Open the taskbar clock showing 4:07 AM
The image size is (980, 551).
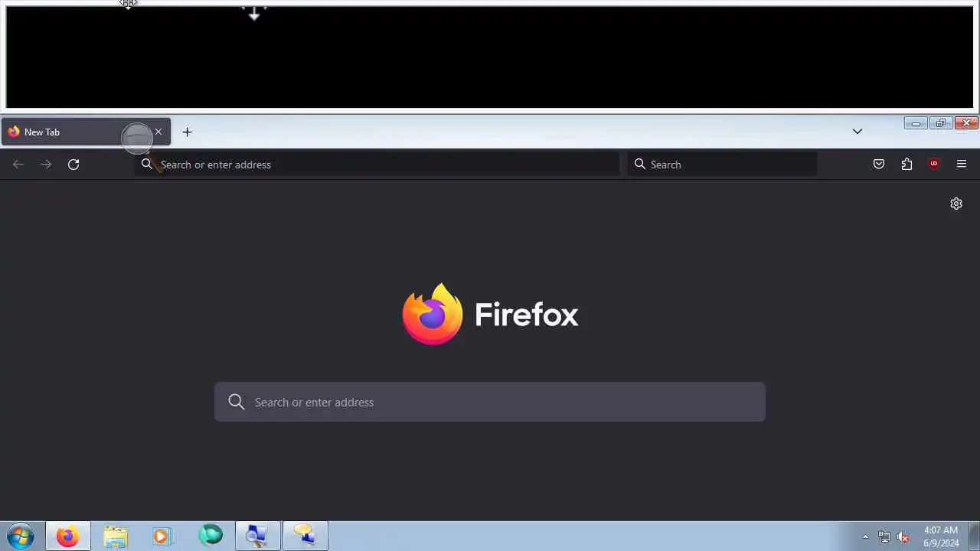[941, 536]
